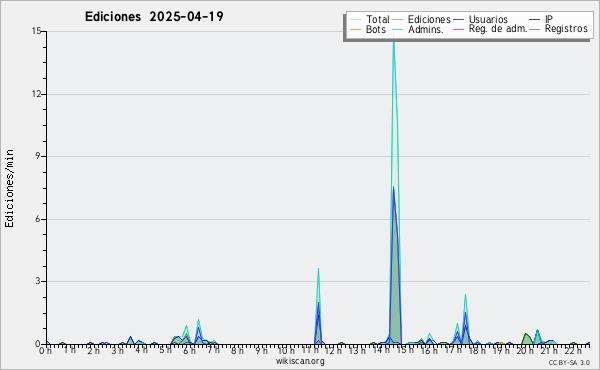Click the CC BY-SA 3.0 license text
The width and height of the screenshot is (600, 370).
(569, 362)
